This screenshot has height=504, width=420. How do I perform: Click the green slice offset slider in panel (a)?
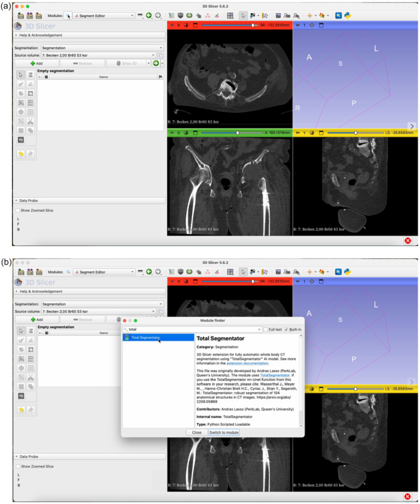pos(232,133)
